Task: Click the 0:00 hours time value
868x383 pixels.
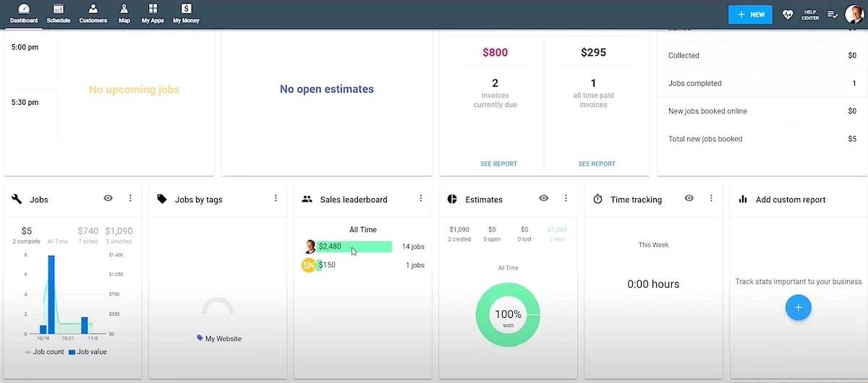Action: [x=653, y=284]
